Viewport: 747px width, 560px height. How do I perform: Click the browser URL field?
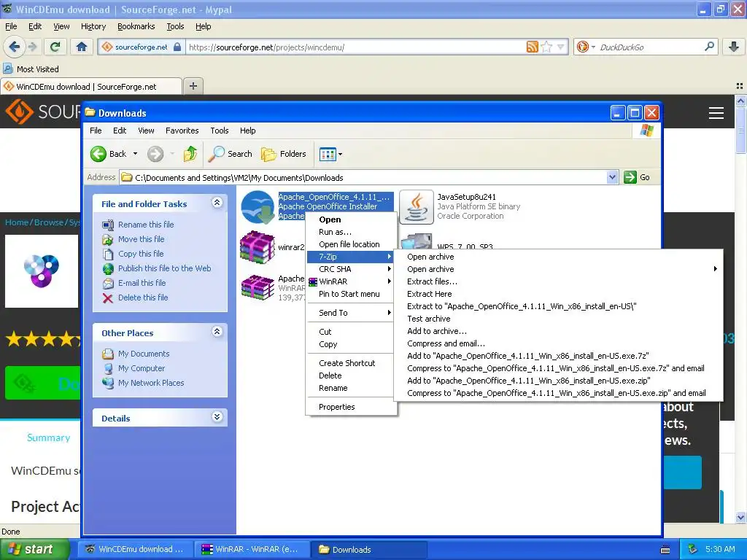355,47
